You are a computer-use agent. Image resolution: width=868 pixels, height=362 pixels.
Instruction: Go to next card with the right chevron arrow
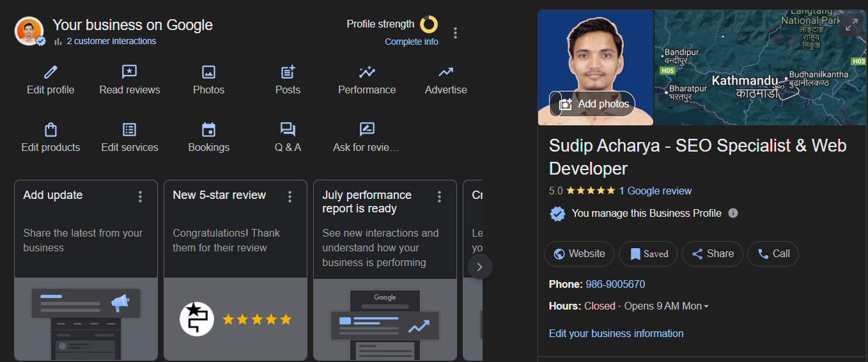click(x=480, y=267)
